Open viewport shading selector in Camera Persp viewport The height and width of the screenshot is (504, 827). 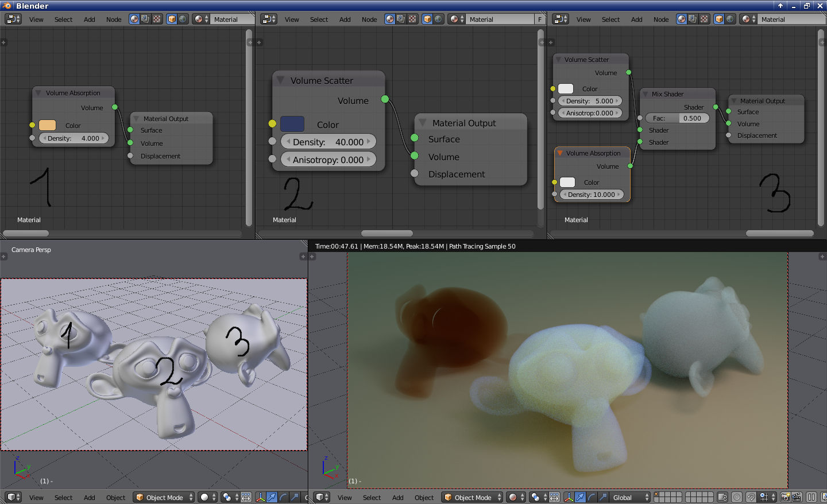[x=208, y=497]
